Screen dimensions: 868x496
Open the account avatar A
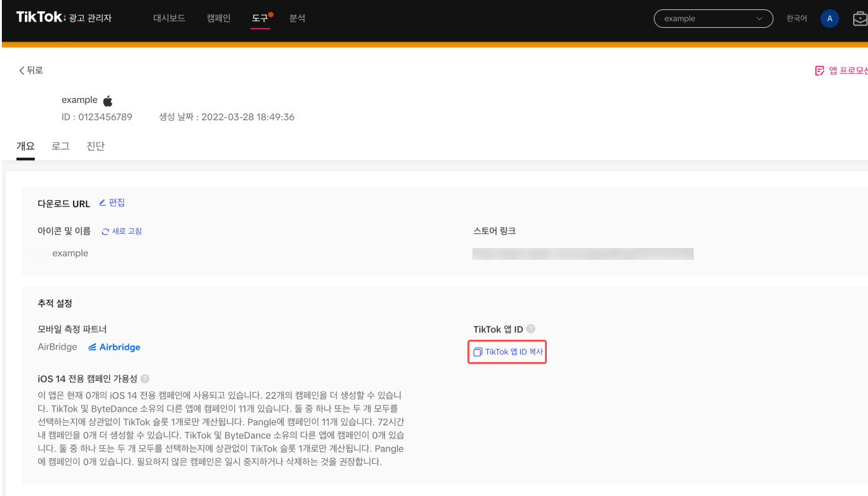coord(830,19)
